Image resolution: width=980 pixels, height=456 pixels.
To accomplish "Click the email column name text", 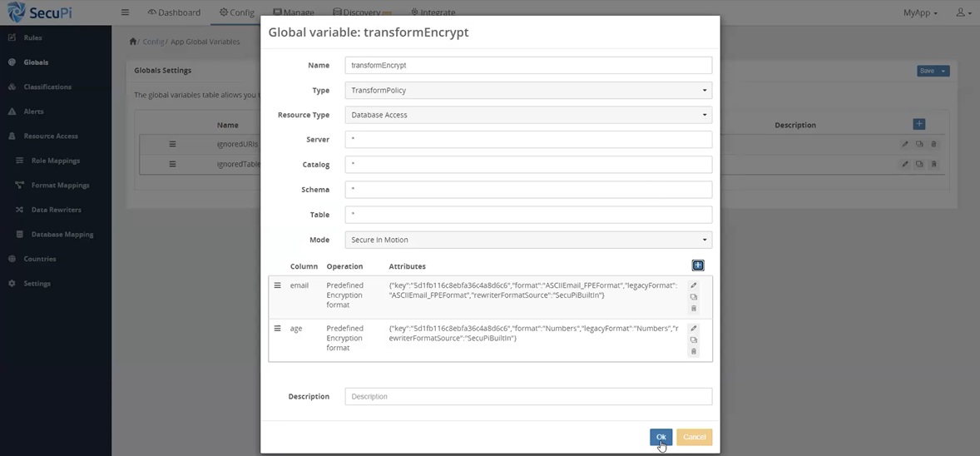I will coord(299,285).
